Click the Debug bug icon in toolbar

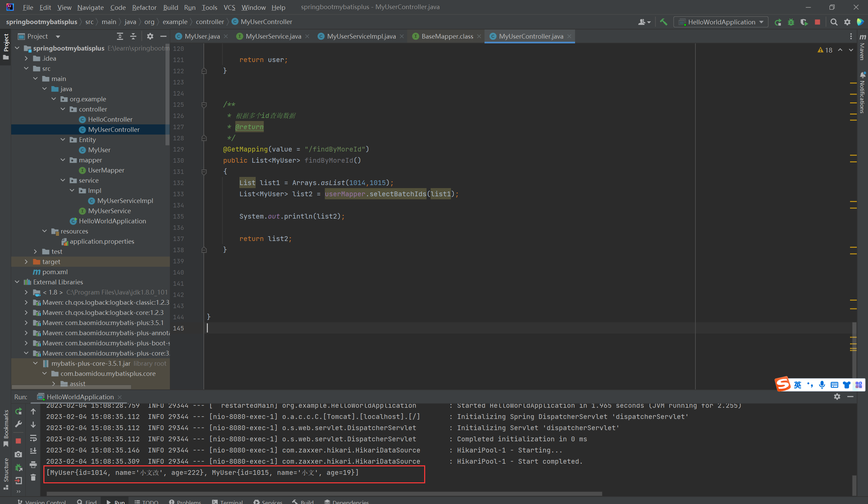point(791,22)
